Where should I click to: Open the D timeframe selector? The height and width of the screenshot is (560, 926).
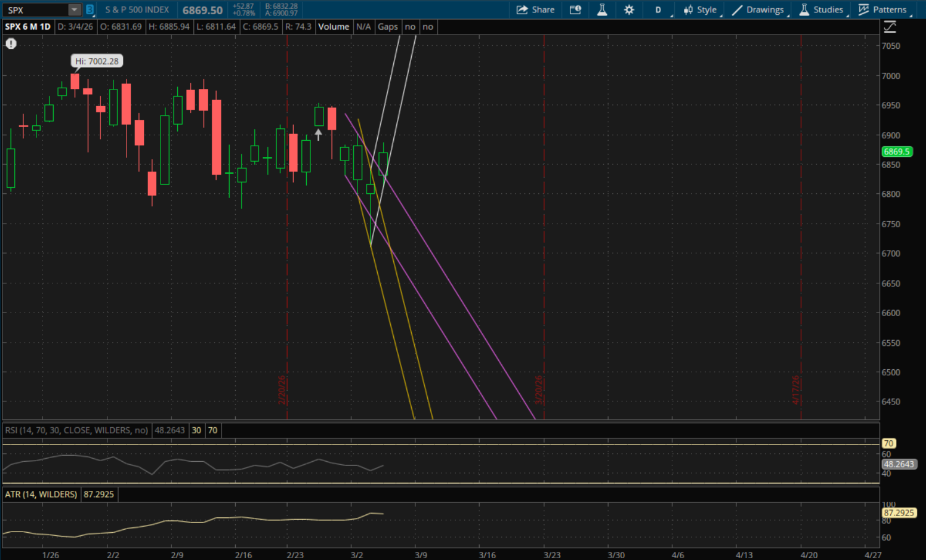[658, 10]
